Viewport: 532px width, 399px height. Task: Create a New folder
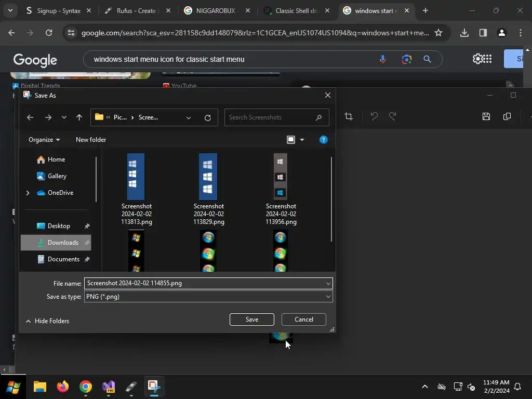coord(91,140)
